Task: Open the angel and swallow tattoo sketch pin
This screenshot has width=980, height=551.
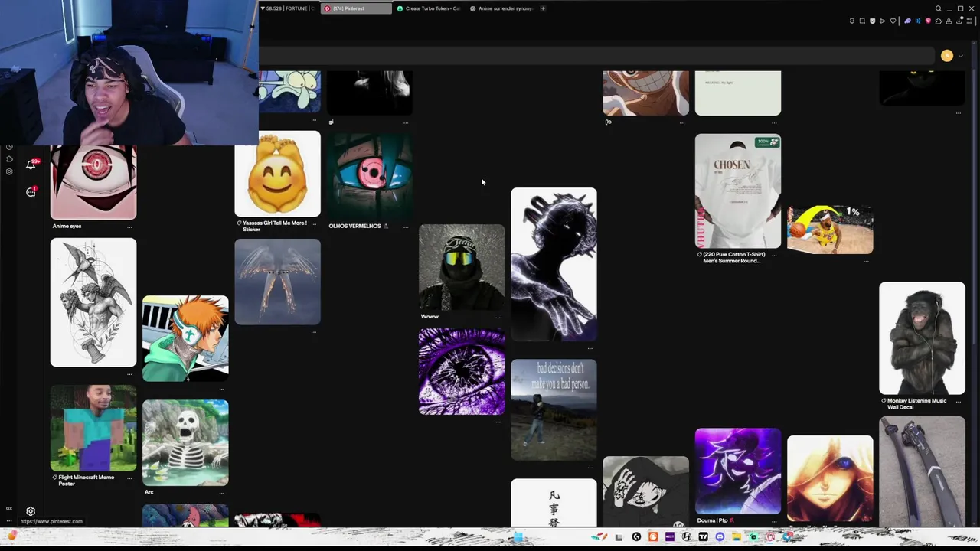Action: click(x=93, y=302)
